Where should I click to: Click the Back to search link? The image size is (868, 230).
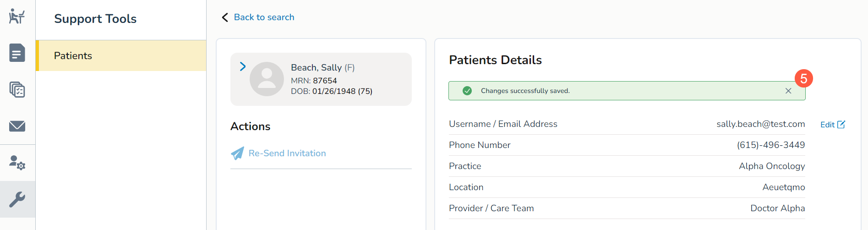coord(264,17)
